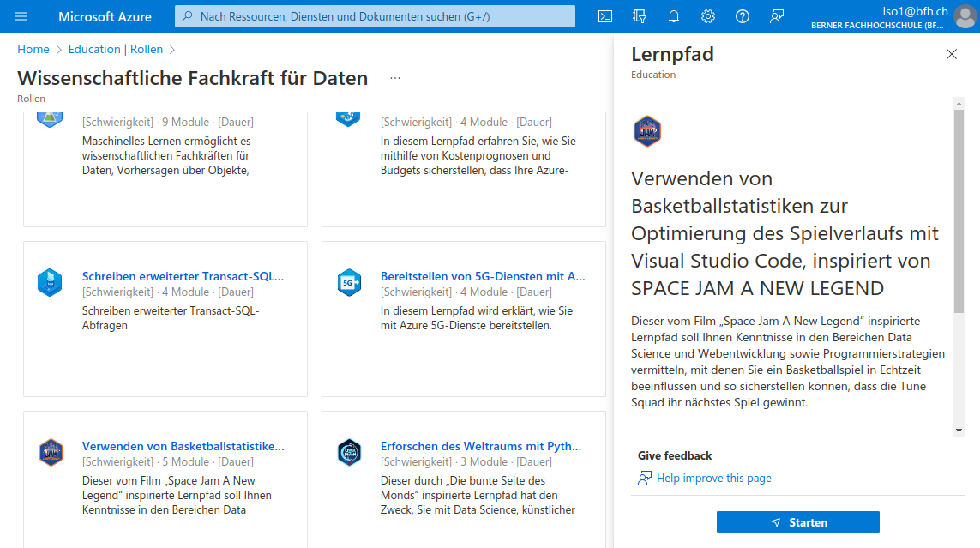Open the notifications bell
This screenshot has height=548, width=980.
click(x=674, y=16)
